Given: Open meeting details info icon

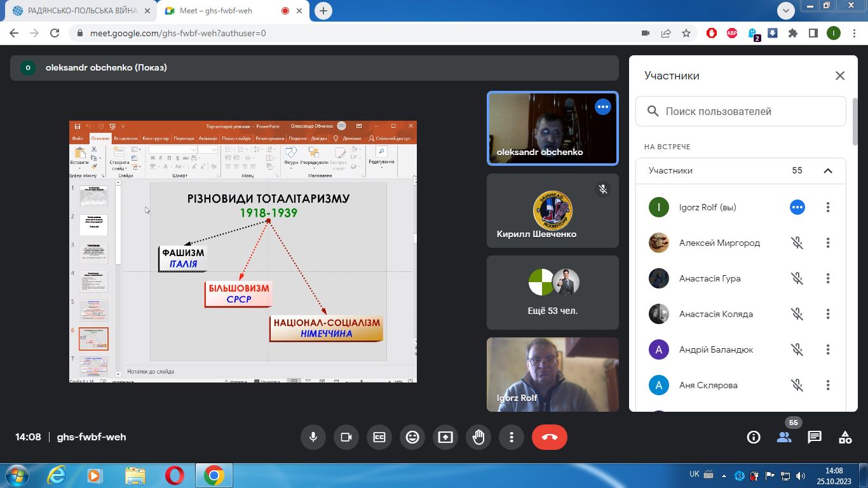Looking at the screenshot, I should [x=754, y=437].
